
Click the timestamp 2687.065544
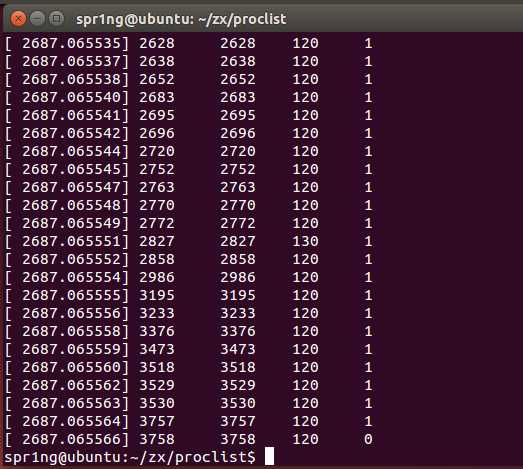coord(71,151)
